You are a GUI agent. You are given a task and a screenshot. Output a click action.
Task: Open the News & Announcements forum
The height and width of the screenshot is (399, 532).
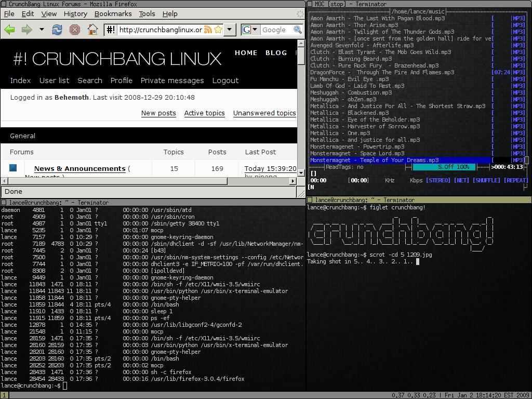(79, 168)
